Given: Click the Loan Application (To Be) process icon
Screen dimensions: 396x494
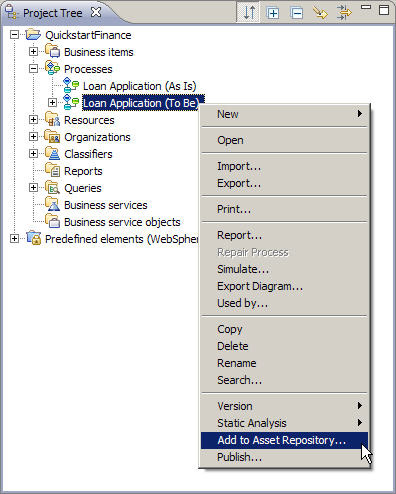Looking at the screenshot, I should (x=71, y=102).
